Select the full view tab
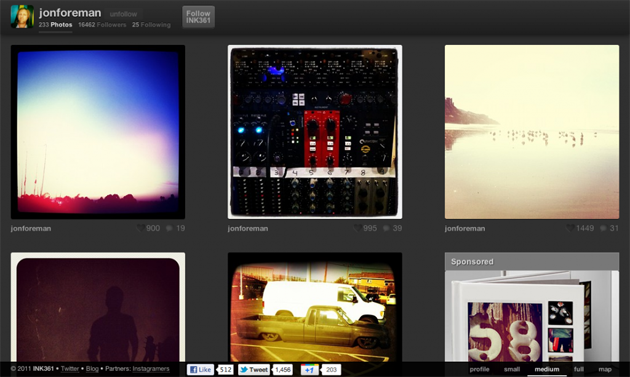630x377 pixels. click(579, 369)
